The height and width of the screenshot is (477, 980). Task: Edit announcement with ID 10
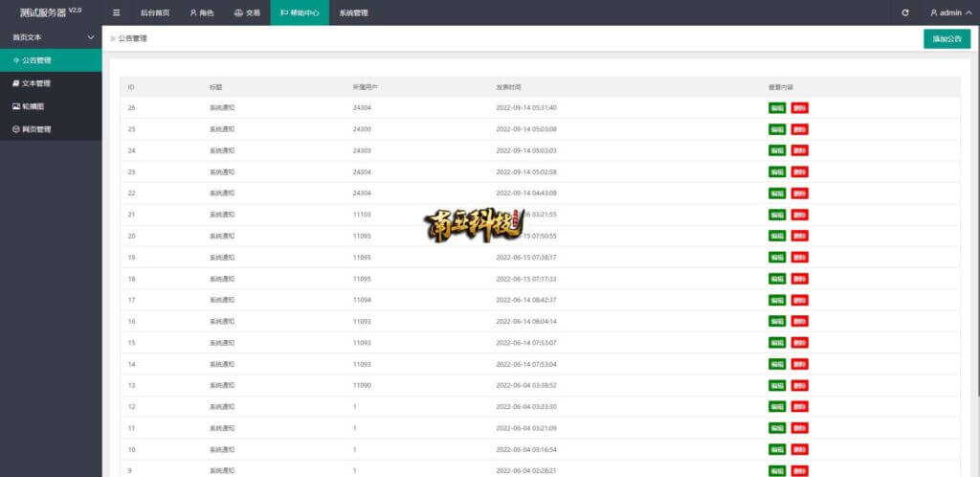point(777,449)
